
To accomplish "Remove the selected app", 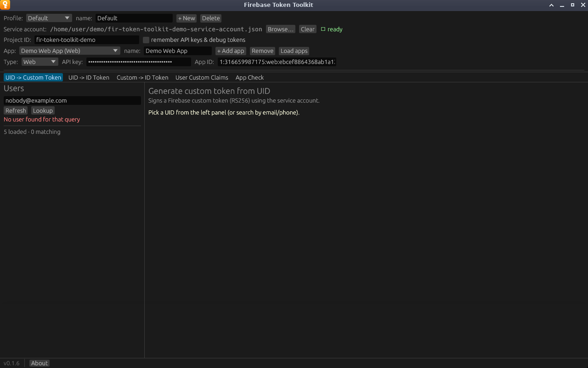I will click(262, 51).
